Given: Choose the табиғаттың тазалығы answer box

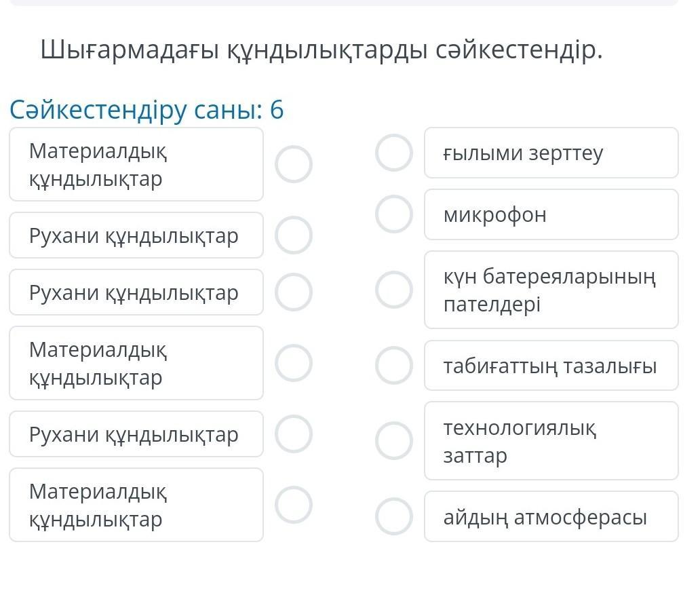Looking at the screenshot, I should point(551,366).
